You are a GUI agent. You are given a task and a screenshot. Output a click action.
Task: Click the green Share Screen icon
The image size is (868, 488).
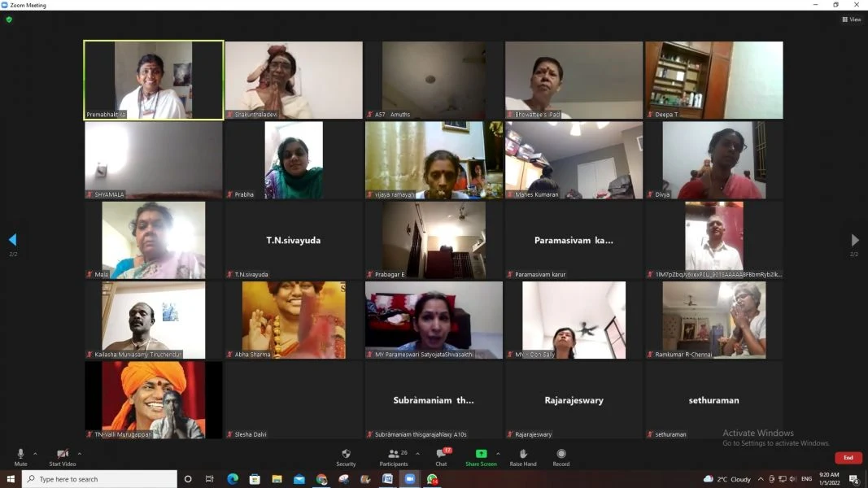tap(481, 454)
